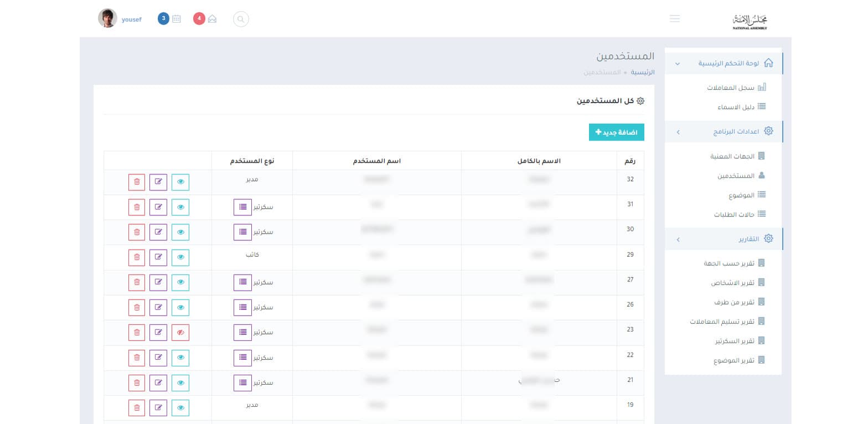The image size is (868, 424).
Task: Open the الموضوع sidebar item
Action: tap(747, 195)
